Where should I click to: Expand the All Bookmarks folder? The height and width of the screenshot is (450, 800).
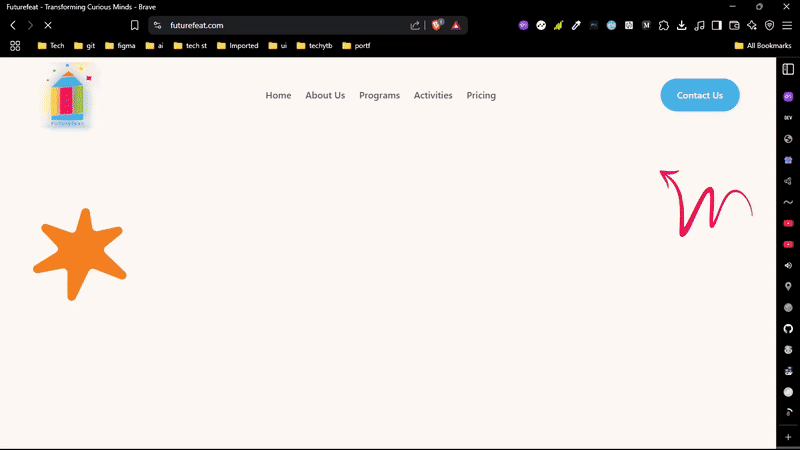(762, 45)
